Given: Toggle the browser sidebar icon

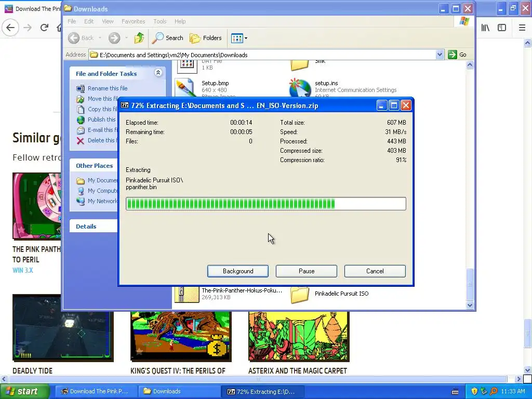Looking at the screenshot, I should point(502,28).
